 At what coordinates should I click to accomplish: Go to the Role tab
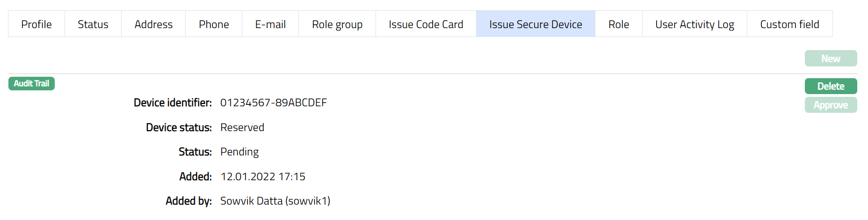[619, 24]
